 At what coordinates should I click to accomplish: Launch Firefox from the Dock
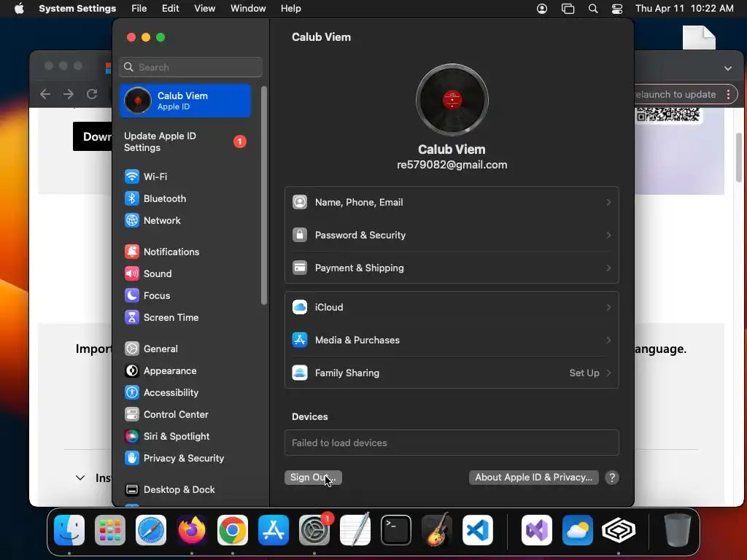[192, 530]
